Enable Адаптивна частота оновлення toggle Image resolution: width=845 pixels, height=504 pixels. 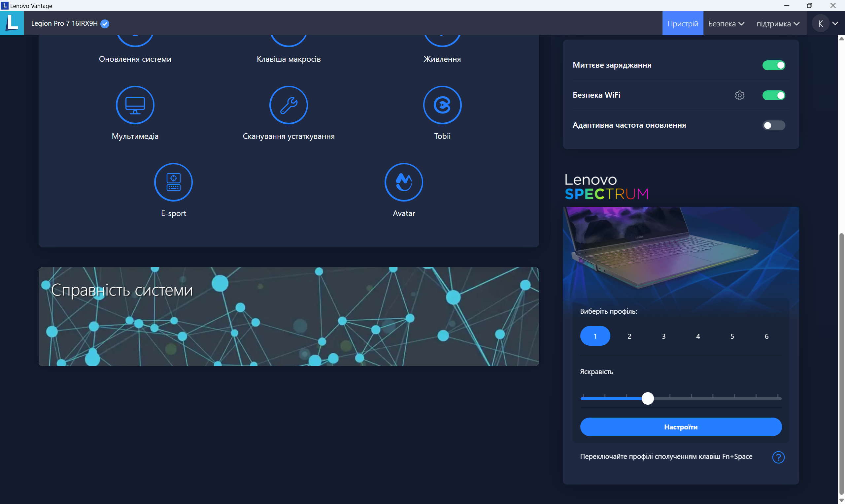coord(774,125)
